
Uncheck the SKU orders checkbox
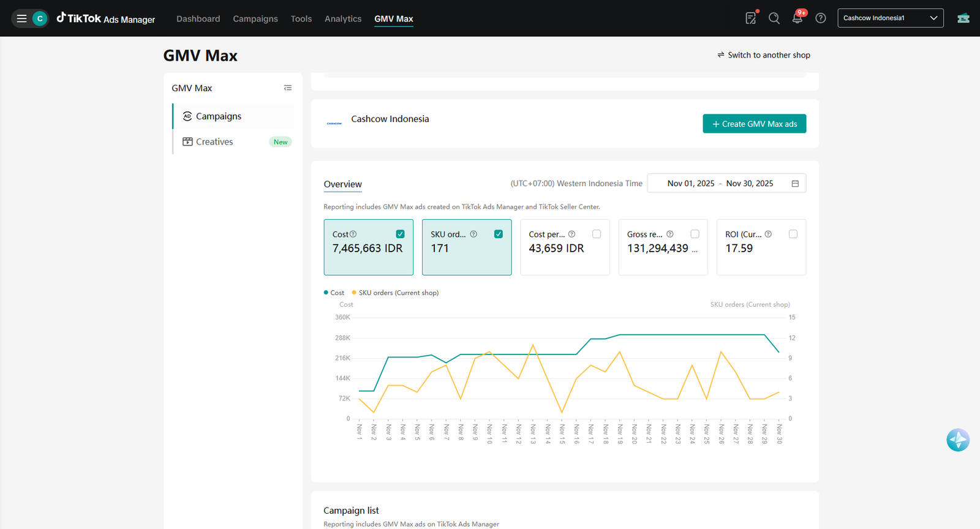pos(499,234)
